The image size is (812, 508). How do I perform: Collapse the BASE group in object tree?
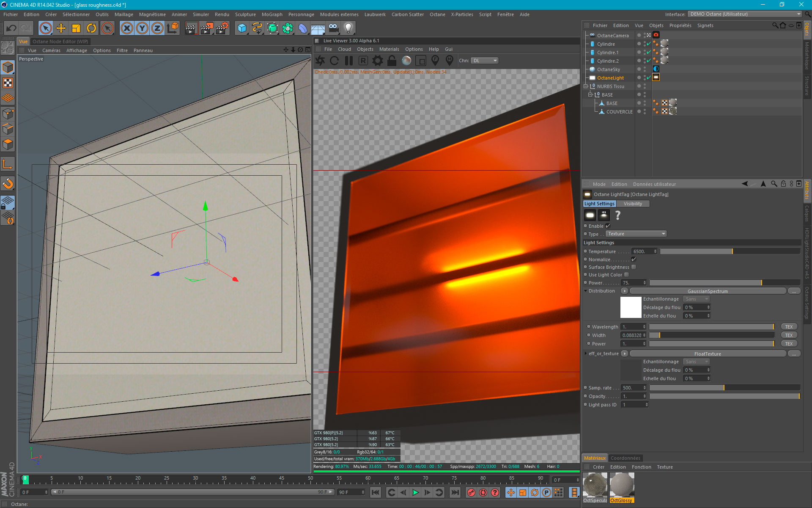590,95
